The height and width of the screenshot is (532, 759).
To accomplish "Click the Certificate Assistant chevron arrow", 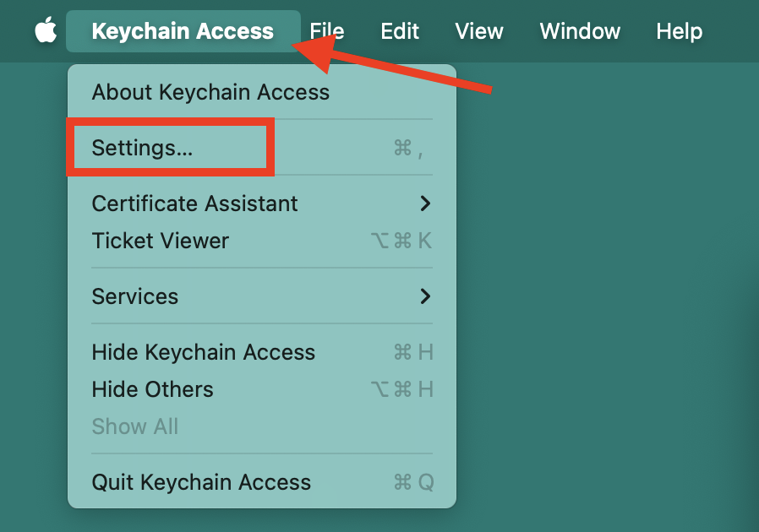I will (x=427, y=204).
